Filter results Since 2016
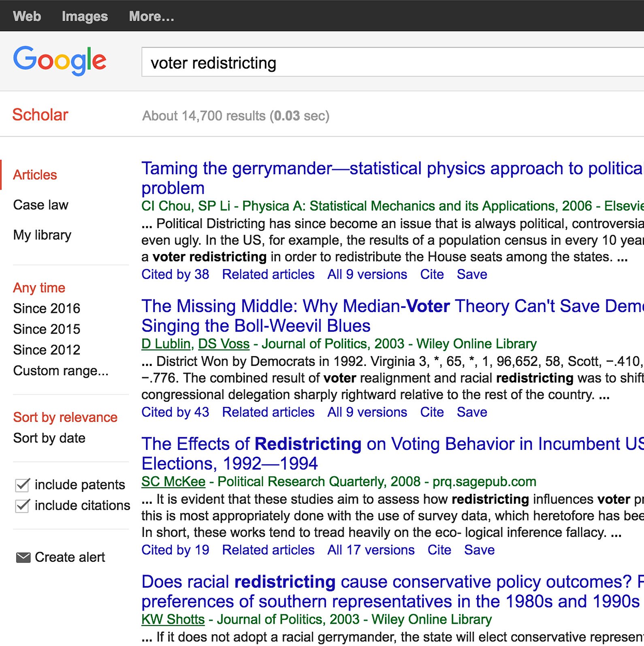The width and height of the screenshot is (644, 646). click(47, 308)
